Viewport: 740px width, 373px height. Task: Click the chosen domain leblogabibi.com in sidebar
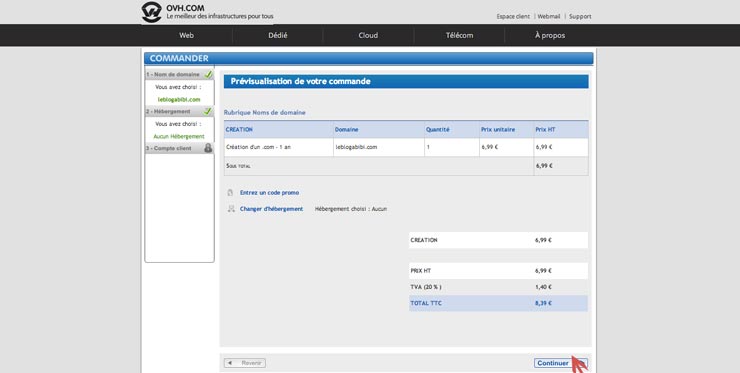179,100
